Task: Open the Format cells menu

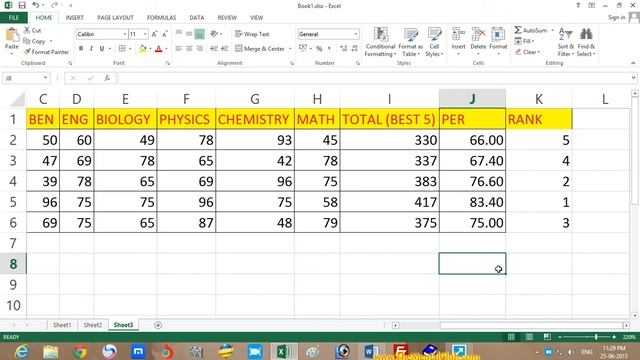Action: 498,41
